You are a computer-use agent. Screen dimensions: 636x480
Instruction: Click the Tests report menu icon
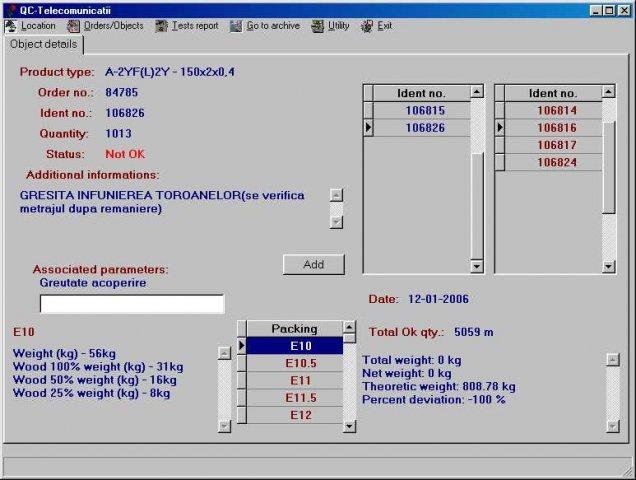(x=161, y=26)
